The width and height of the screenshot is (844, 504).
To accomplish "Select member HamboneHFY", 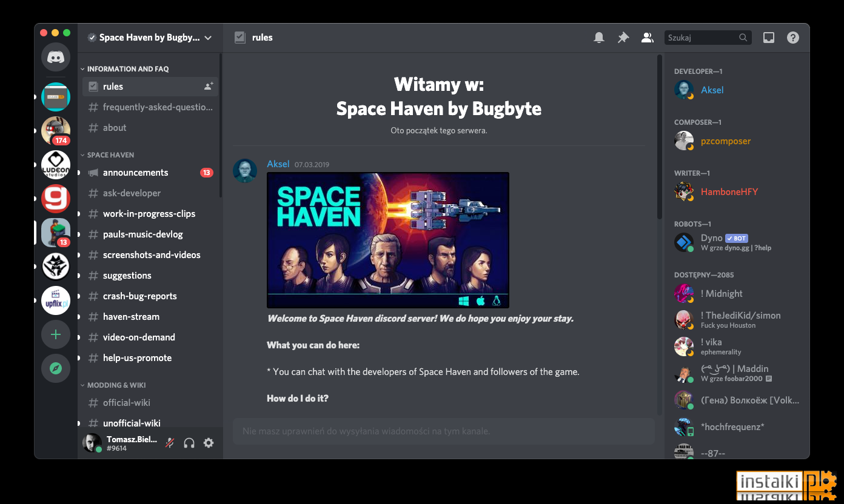I will [x=737, y=191].
